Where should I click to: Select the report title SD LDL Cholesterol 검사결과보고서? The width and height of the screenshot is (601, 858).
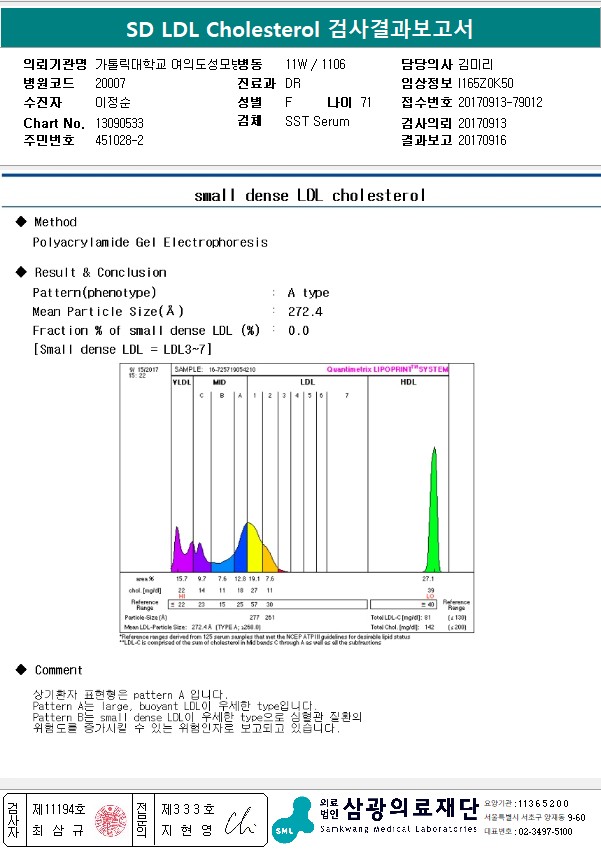coord(299,29)
